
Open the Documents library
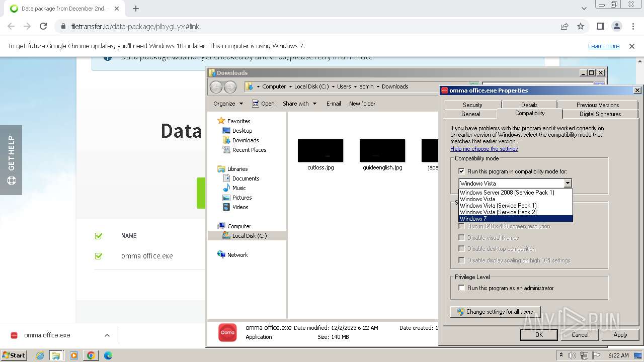click(x=246, y=178)
